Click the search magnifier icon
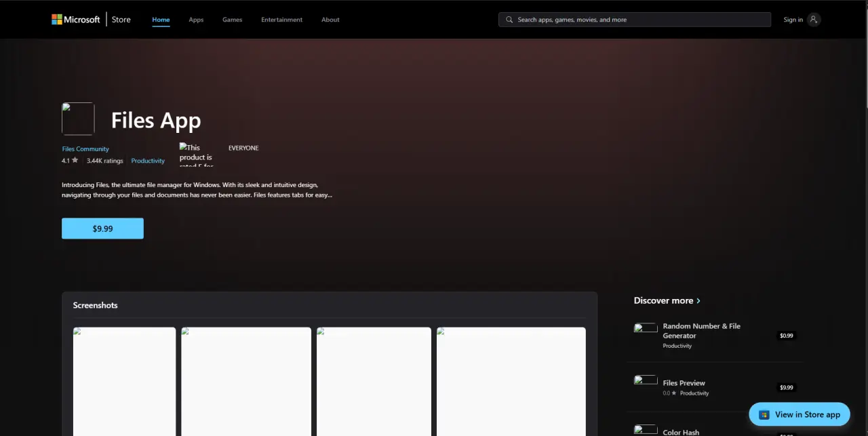The width and height of the screenshot is (868, 436). point(509,20)
